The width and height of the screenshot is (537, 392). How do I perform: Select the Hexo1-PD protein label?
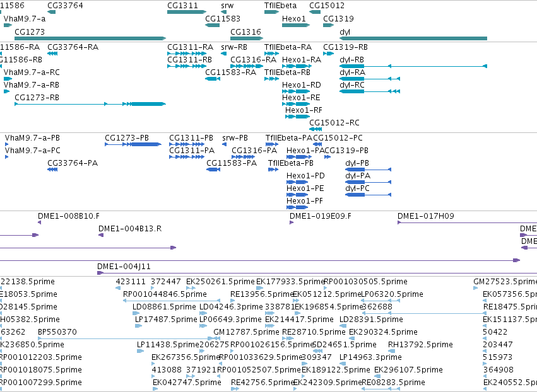[x=305, y=175]
